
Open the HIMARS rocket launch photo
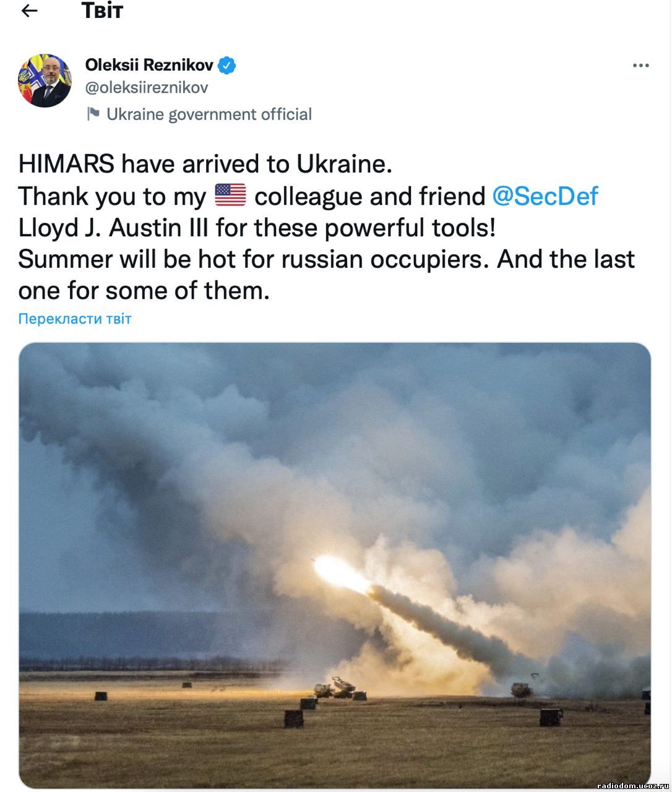pos(335,565)
